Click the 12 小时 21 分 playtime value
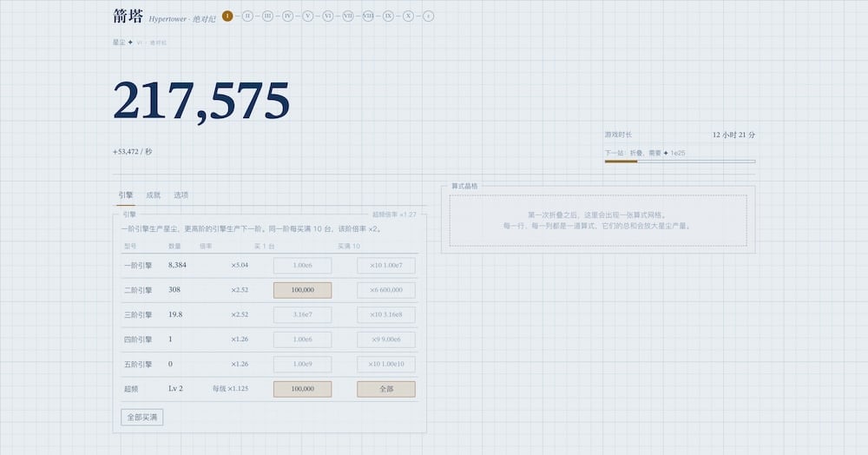The image size is (868, 455). coord(733,135)
